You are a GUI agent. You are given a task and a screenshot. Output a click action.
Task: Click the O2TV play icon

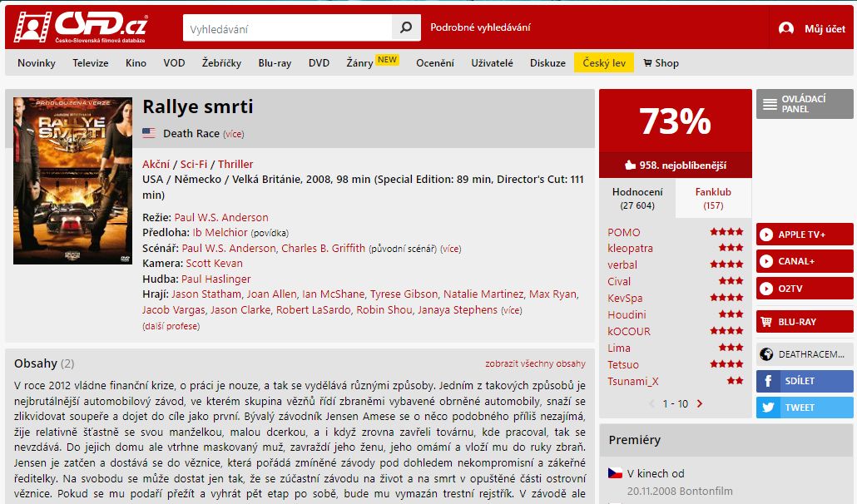[766, 289]
